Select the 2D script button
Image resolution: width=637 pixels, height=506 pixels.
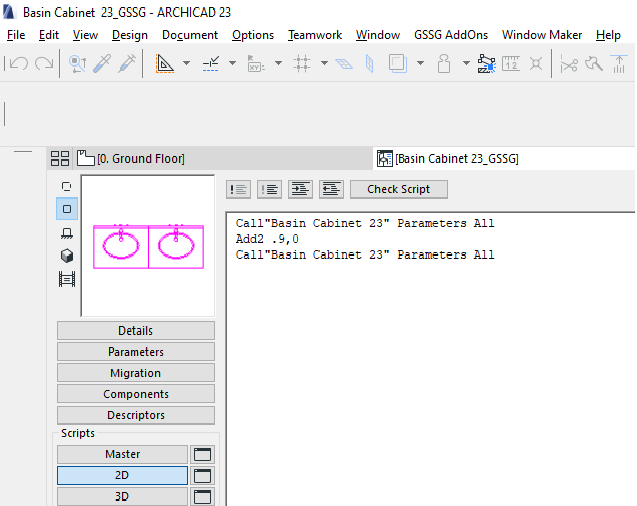122,476
